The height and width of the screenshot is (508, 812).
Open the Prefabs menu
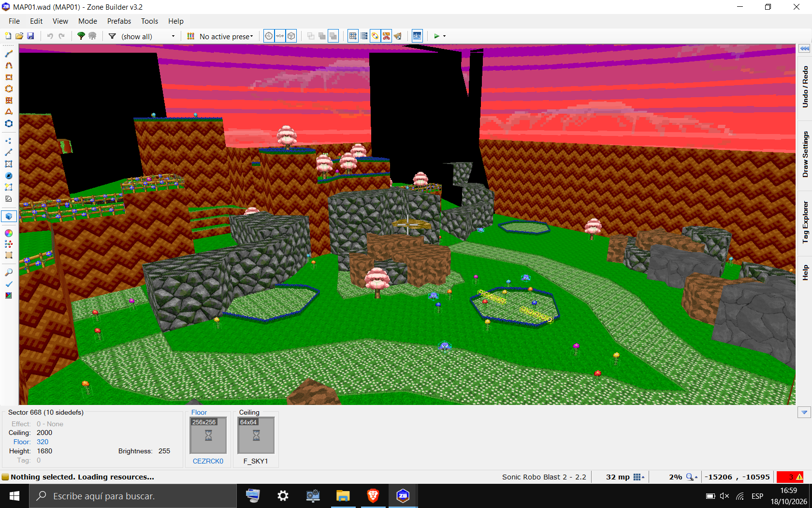(x=119, y=21)
